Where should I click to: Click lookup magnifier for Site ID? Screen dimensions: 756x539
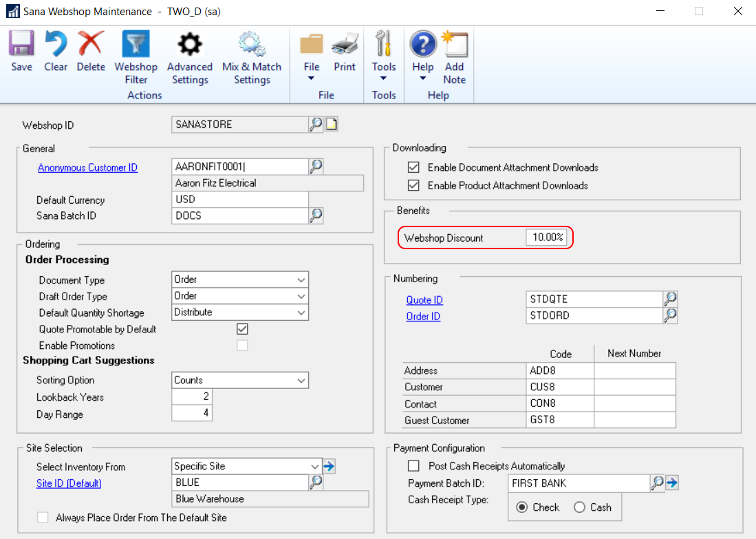pyautogui.click(x=316, y=482)
